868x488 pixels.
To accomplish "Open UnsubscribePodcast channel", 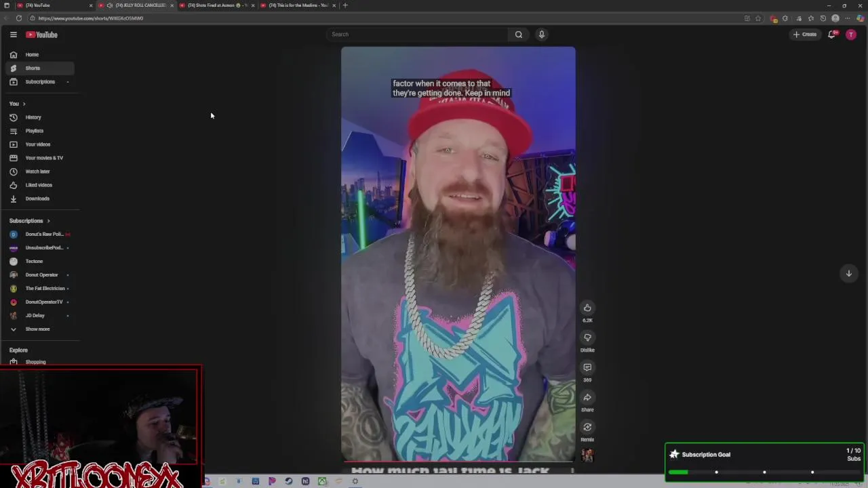I will tap(40, 247).
